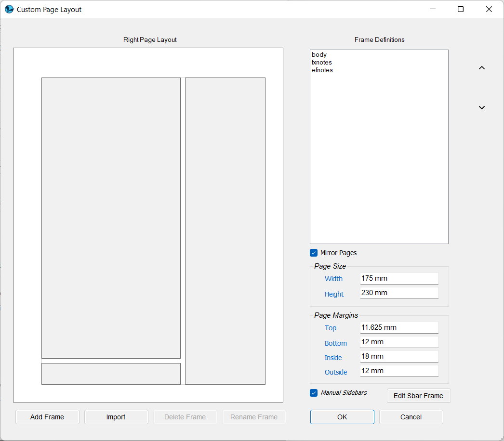
Task: Click the Height label link
Action: pyautogui.click(x=334, y=294)
